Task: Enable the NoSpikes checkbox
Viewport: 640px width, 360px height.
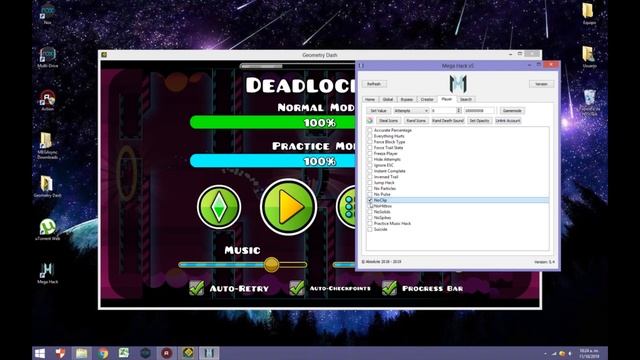Action: coord(370,218)
